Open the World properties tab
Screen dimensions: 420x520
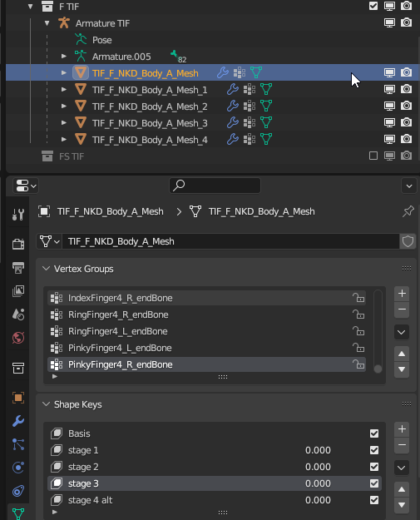pos(18,338)
